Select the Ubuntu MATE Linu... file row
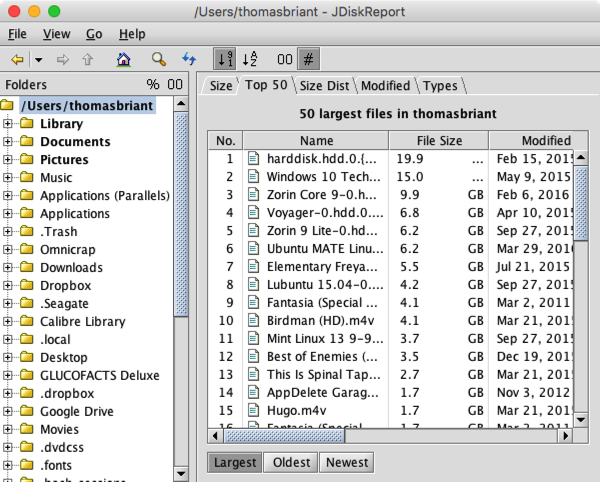 (390, 248)
